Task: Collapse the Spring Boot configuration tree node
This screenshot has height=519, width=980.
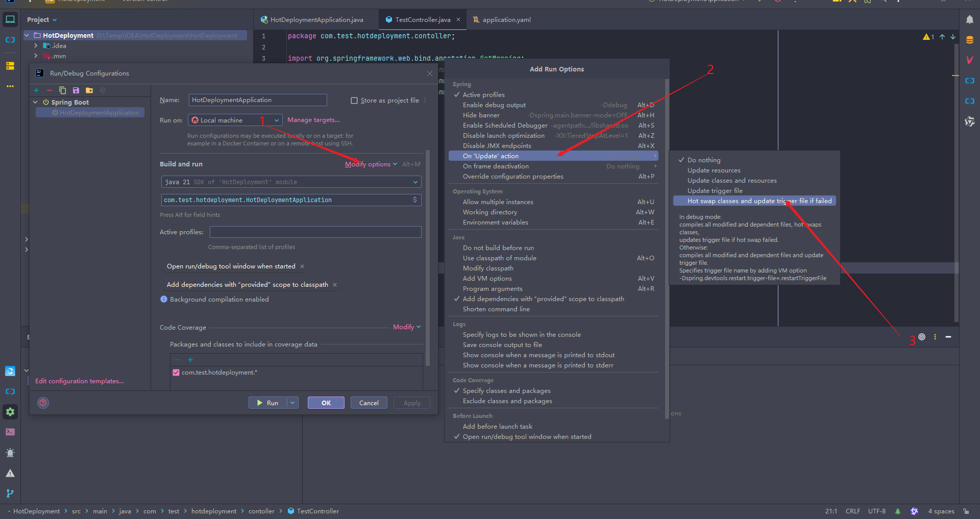Action: [35, 102]
